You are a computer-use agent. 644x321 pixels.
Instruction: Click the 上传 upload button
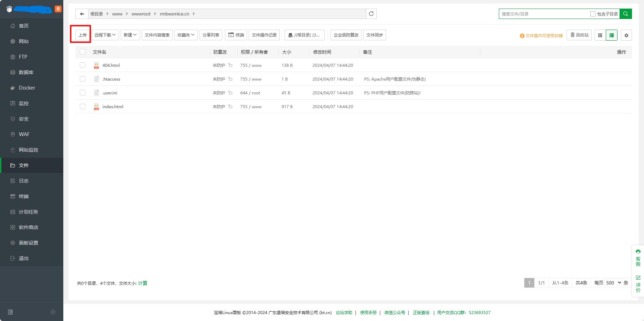83,35
